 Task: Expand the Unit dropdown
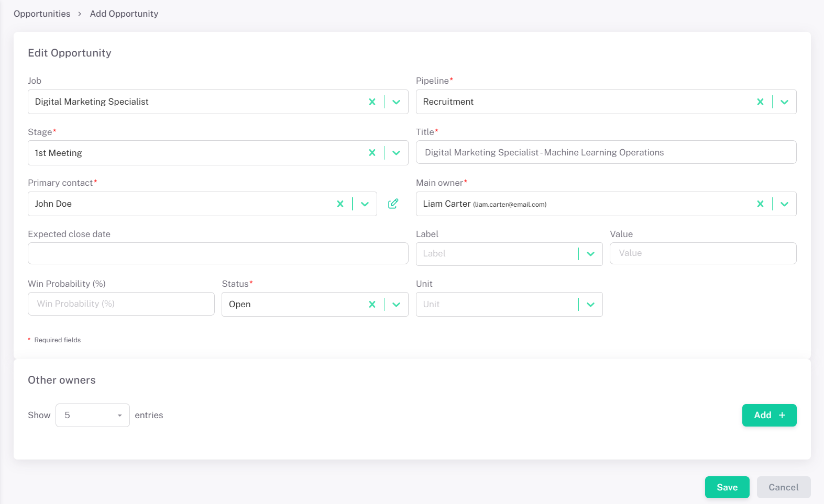click(590, 305)
